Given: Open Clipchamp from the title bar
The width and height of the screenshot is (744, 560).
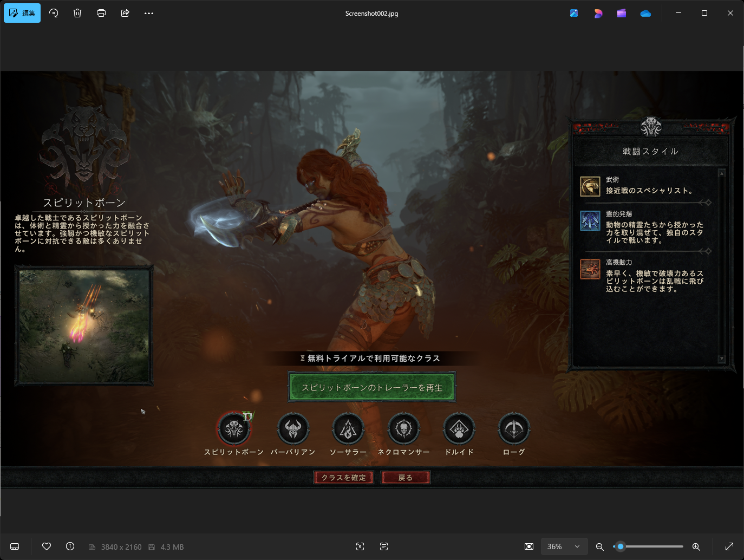Looking at the screenshot, I should pos(622,13).
